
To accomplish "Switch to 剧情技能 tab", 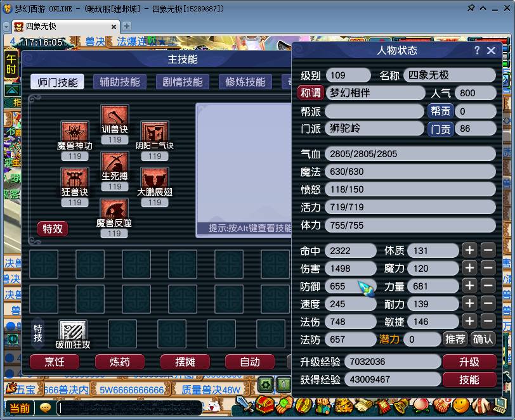I will [x=182, y=82].
